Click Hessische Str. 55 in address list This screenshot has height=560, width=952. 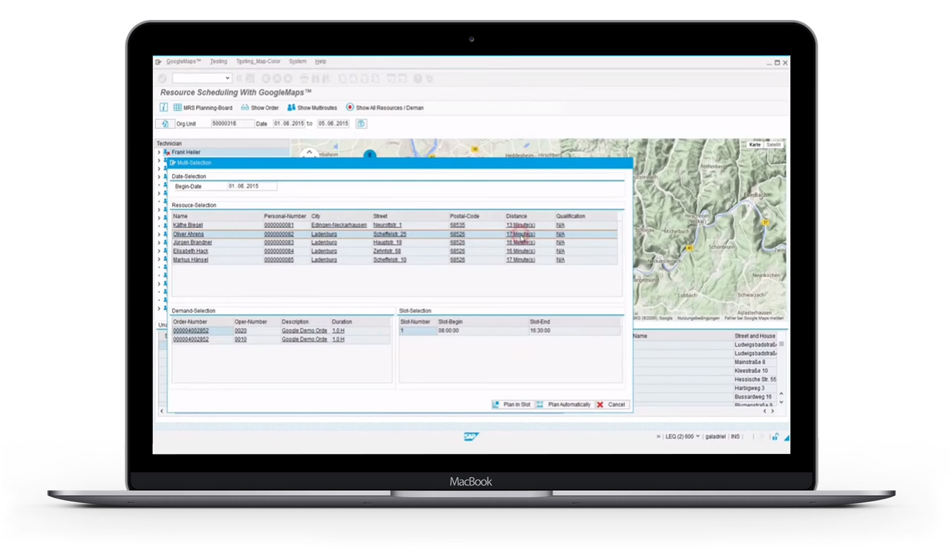click(x=755, y=379)
